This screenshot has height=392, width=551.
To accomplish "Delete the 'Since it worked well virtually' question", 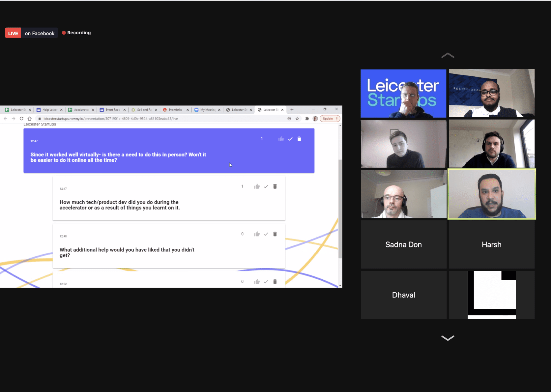I will [299, 139].
